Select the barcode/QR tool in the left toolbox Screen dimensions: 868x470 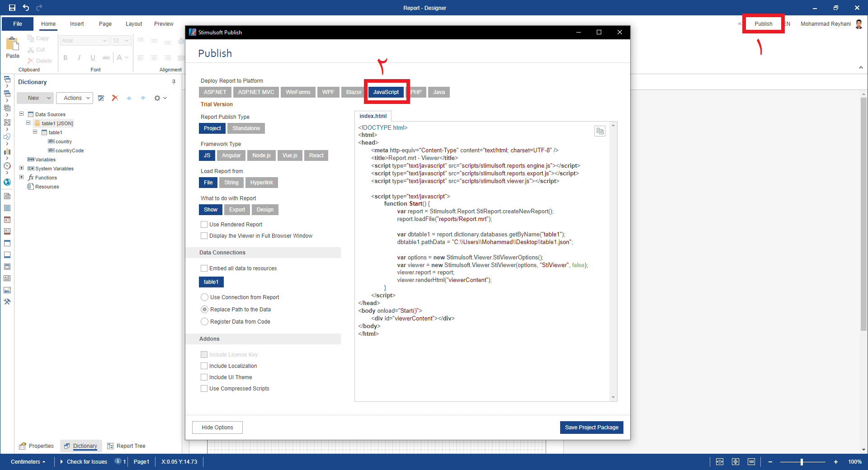[7, 122]
